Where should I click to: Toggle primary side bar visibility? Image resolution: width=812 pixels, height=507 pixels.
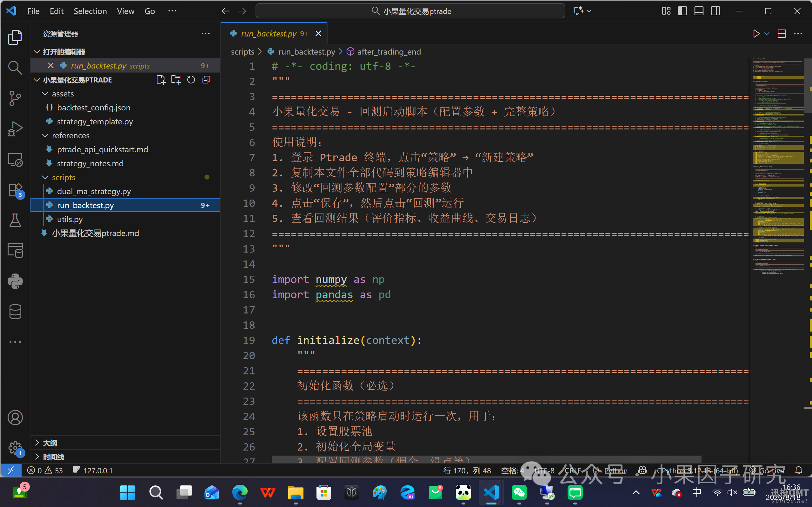682,11
